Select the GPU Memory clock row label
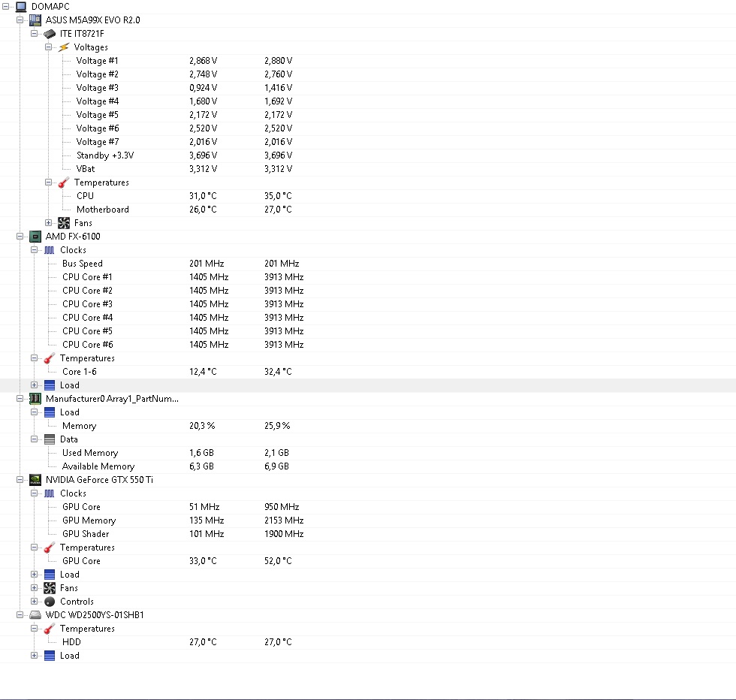This screenshot has height=700, width=736. [x=89, y=520]
